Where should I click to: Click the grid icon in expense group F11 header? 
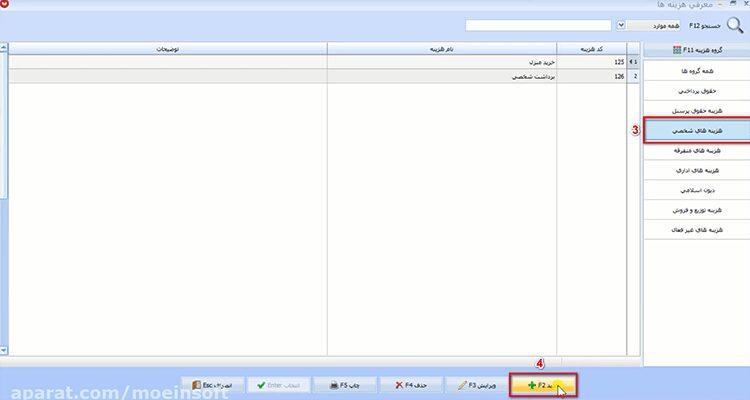click(x=677, y=50)
